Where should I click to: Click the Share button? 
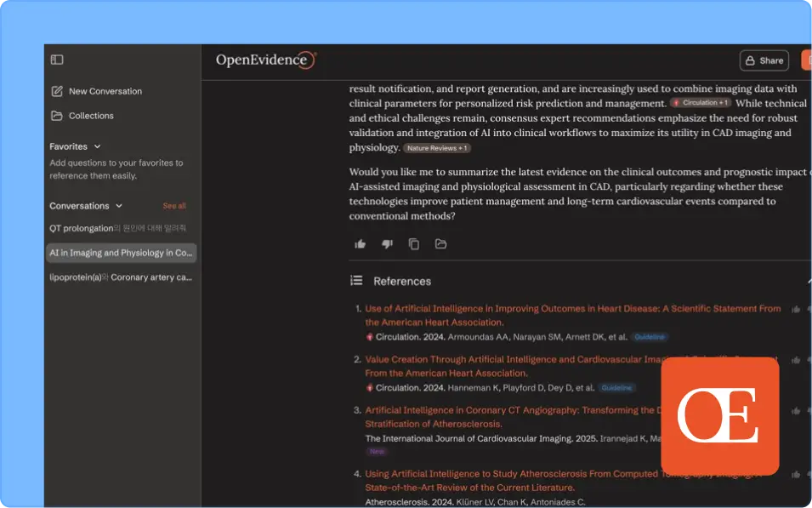point(764,60)
